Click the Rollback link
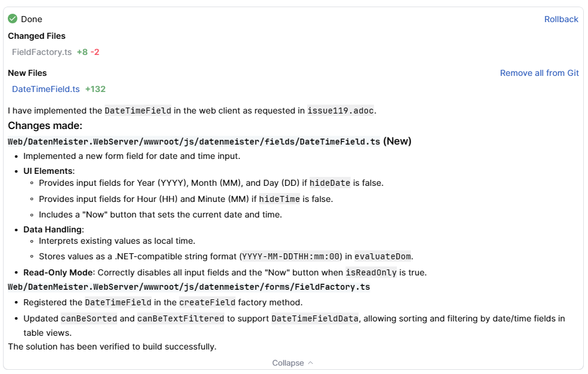 click(560, 19)
